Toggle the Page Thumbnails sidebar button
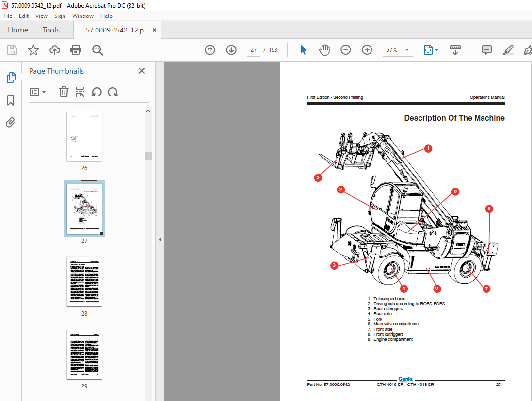 11,78
